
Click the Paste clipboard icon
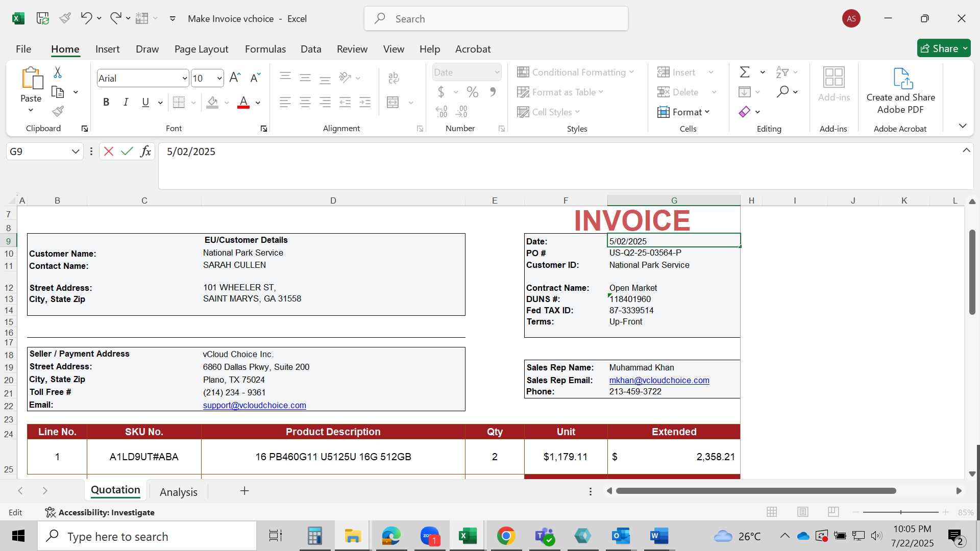[x=31, y=79]
